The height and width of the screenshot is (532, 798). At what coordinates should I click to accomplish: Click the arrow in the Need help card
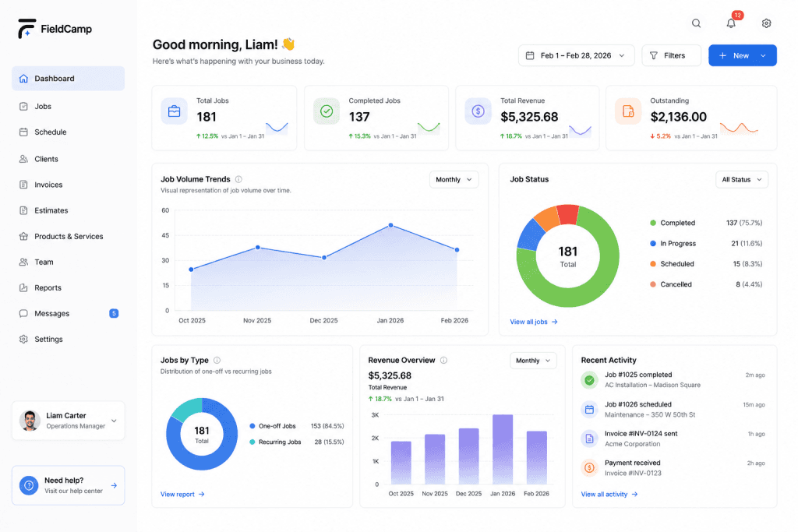(x=114, y=486)
